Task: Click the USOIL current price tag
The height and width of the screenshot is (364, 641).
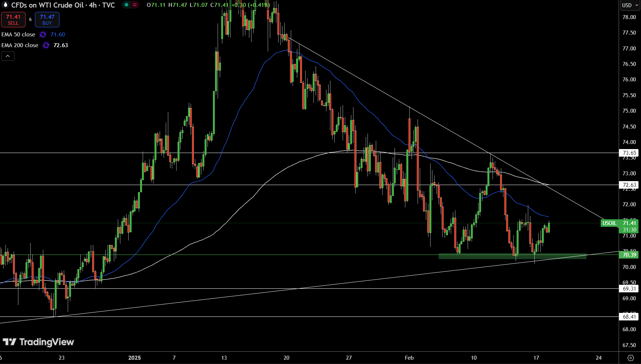Action: (x=610, y=223)
